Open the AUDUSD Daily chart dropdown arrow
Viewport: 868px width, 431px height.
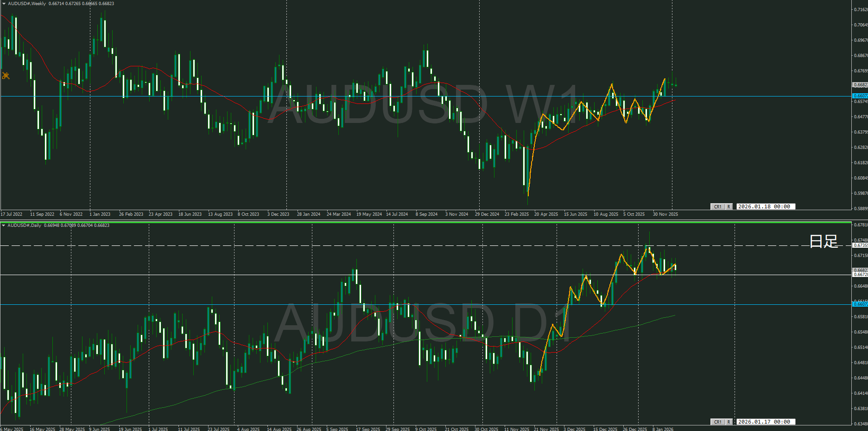(x=4, y=225)
